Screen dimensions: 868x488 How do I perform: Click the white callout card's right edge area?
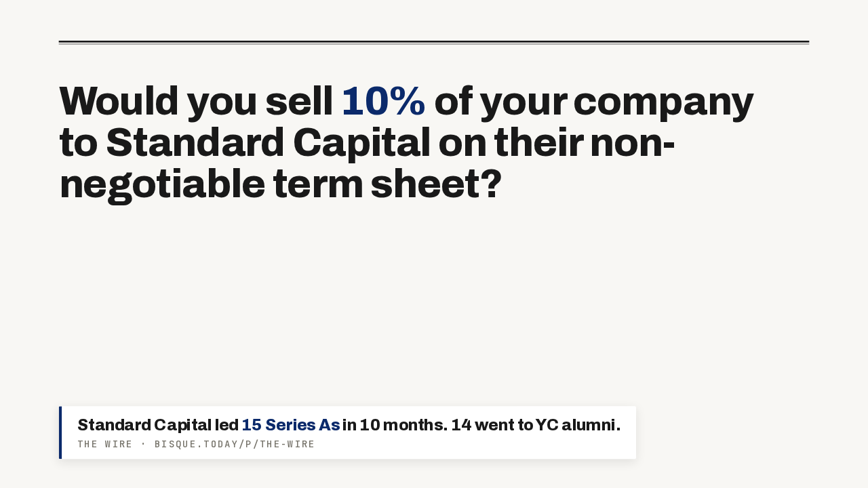[629, 432]
